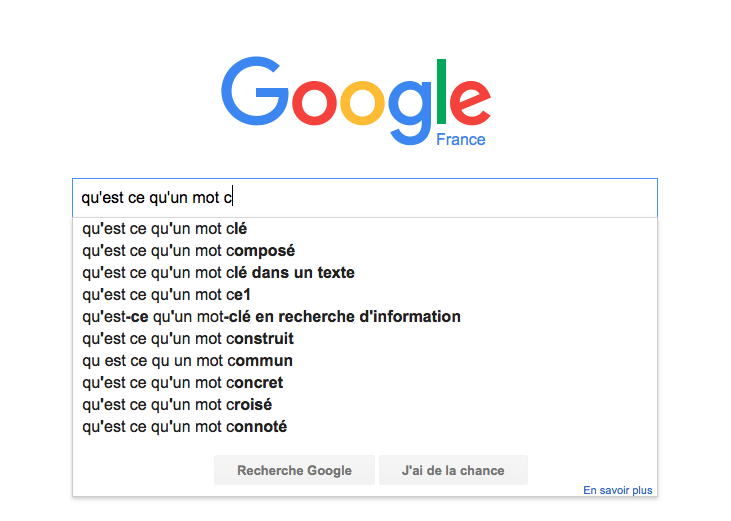This screenshot has width=731, height=521.
Task: Select the first suggestion ending in "clé"
Action: click(165, 228)
